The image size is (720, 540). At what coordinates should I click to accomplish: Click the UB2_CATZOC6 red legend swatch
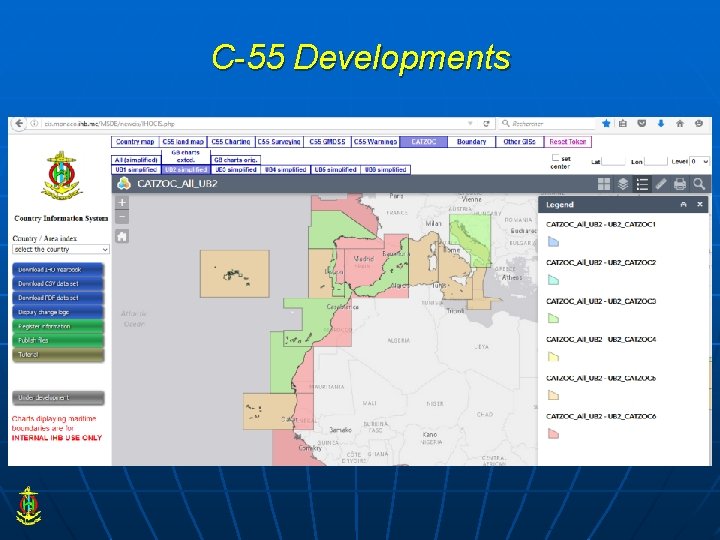[x=553, y=433]
